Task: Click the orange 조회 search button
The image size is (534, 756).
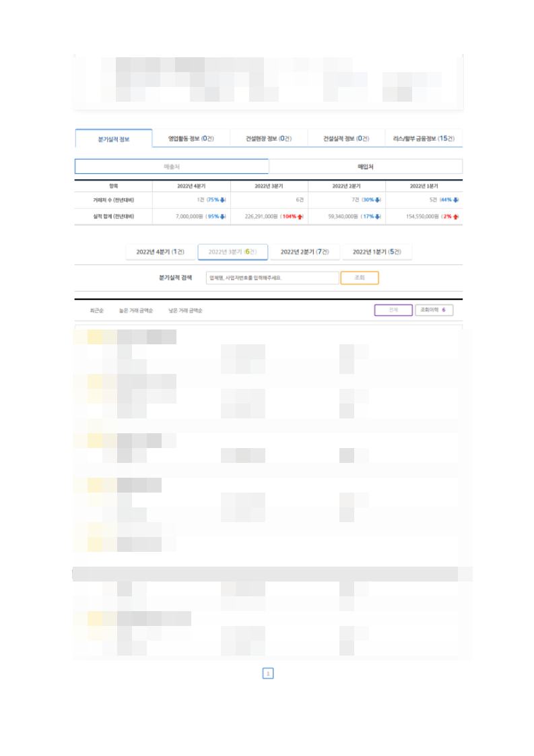Action: coord(360,278)
